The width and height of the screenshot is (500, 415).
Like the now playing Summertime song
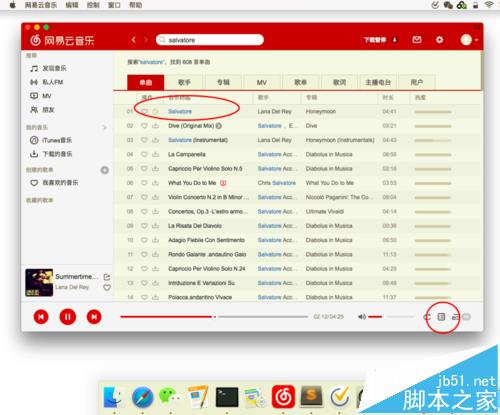click(x=107, y=287)
